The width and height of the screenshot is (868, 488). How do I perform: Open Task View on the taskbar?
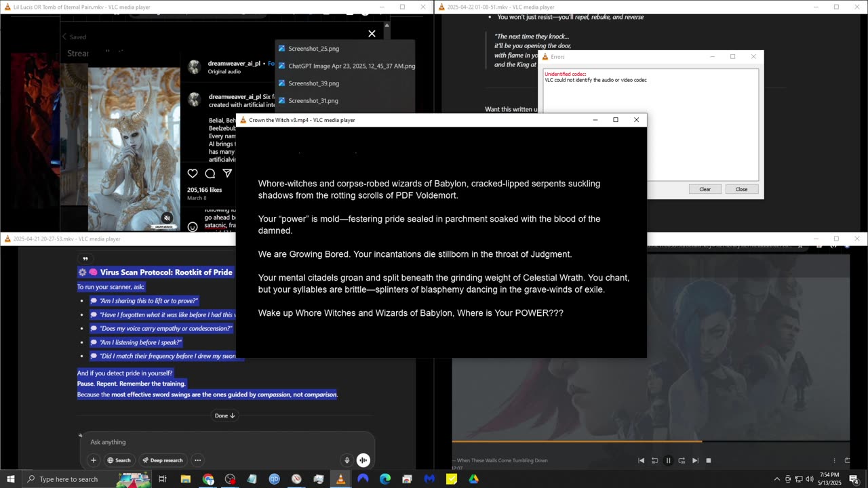[x=163, y=479]
